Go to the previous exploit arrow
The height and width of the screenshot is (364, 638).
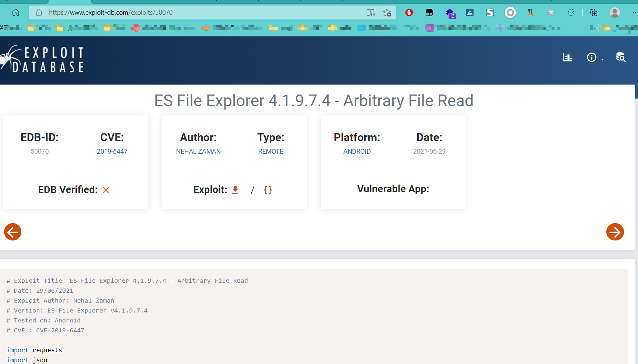13,232
